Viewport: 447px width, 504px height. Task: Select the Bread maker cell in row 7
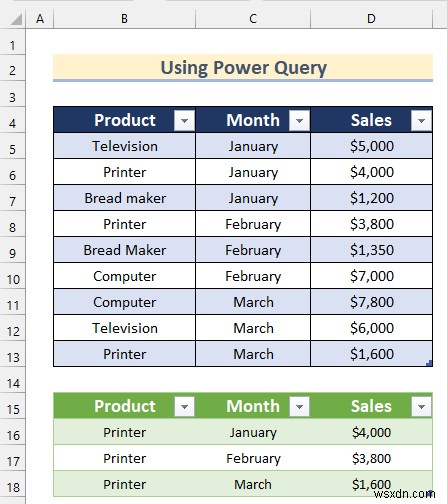[125, 198]
